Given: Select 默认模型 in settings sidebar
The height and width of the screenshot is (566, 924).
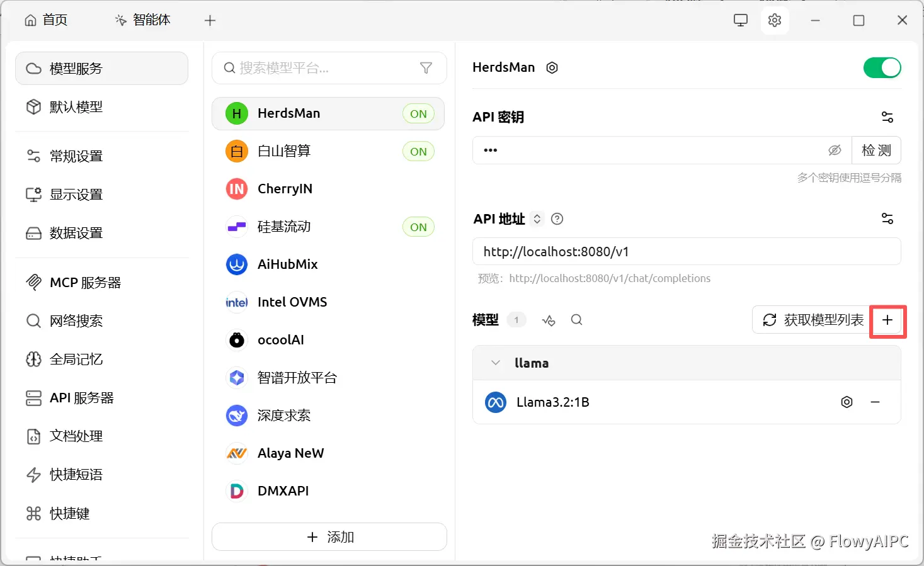Looking at the screenshot, I should [101, 107].
